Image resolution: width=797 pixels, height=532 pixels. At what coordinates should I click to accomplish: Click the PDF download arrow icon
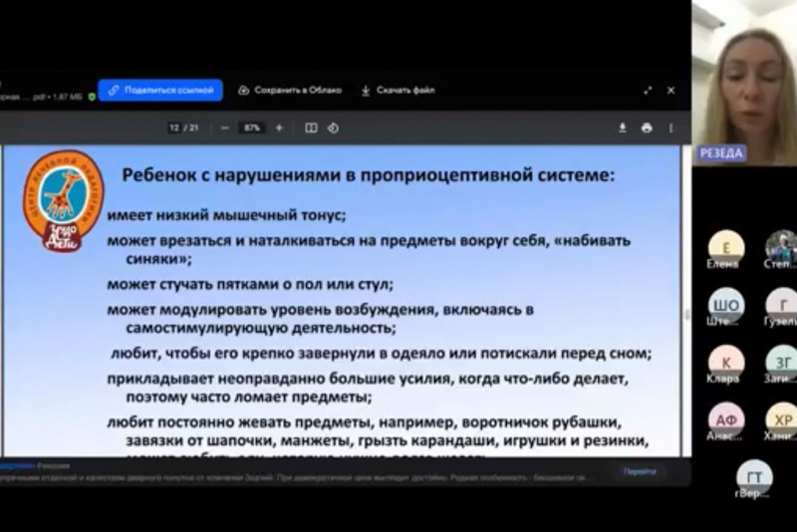[623, 128]
